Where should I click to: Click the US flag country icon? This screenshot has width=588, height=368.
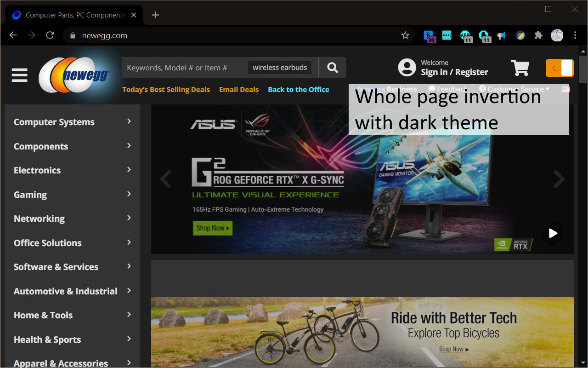[x=565, y=89]
